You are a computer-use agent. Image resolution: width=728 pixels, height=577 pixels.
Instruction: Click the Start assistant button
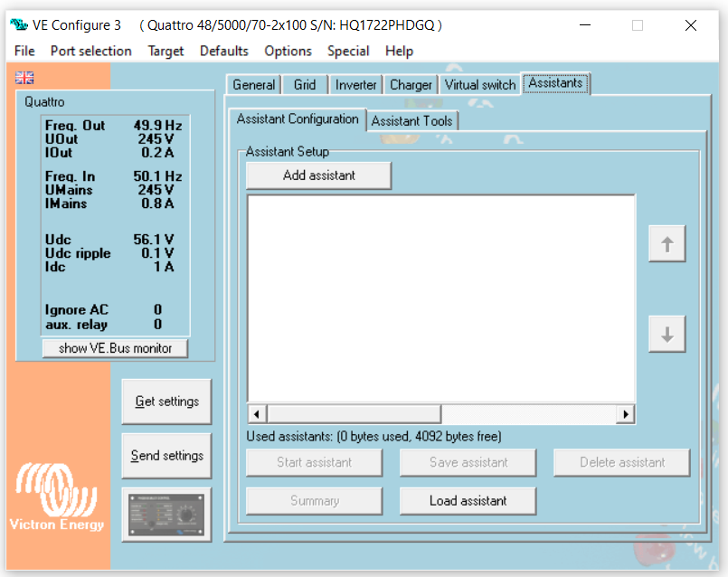click(x=315, y=462)
